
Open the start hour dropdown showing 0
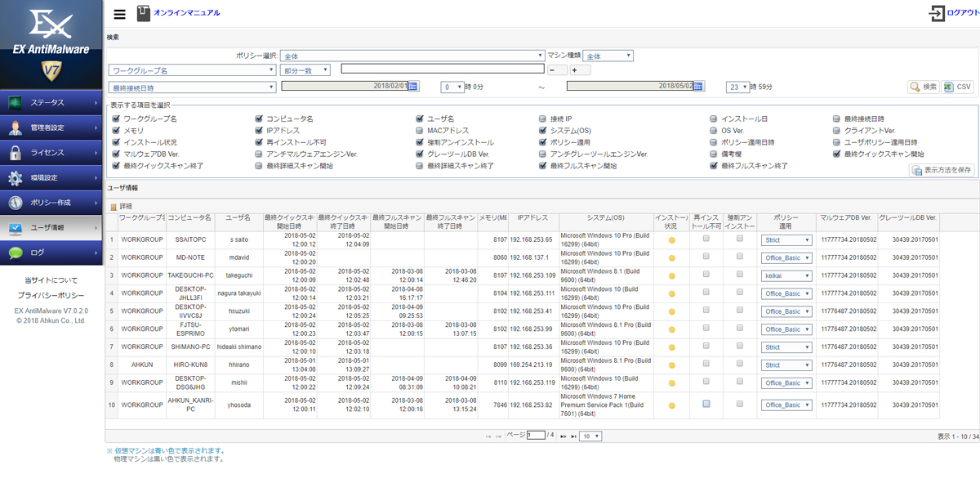452,87
